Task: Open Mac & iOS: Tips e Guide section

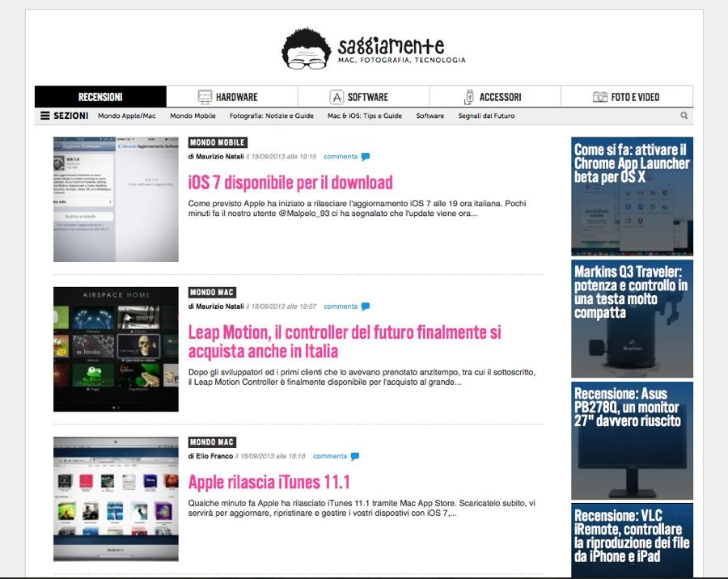Action: pyautogui.click(x=365, y=116)
